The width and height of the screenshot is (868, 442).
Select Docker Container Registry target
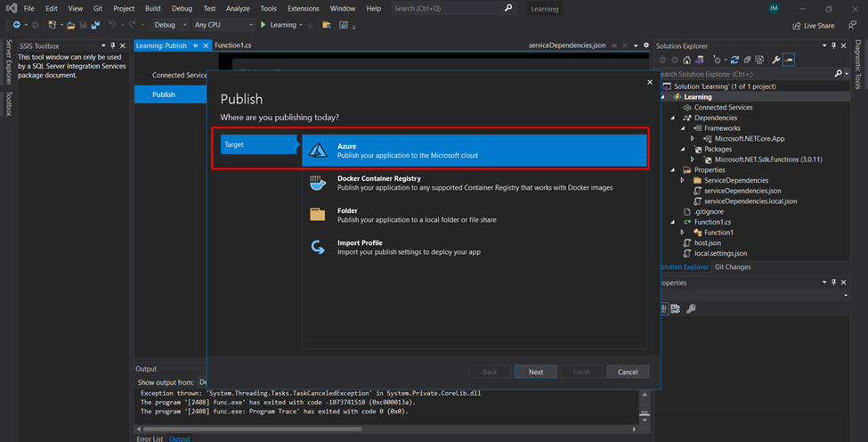pos(475,183)
